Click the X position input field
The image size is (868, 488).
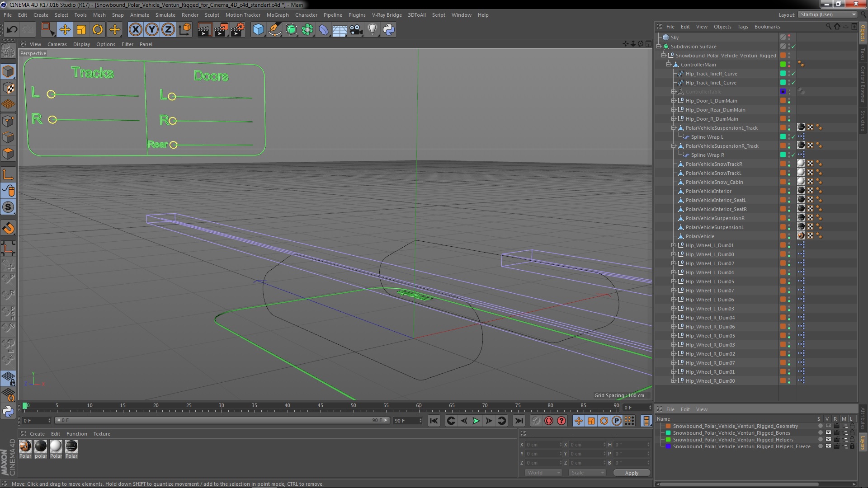coord(542,445)
